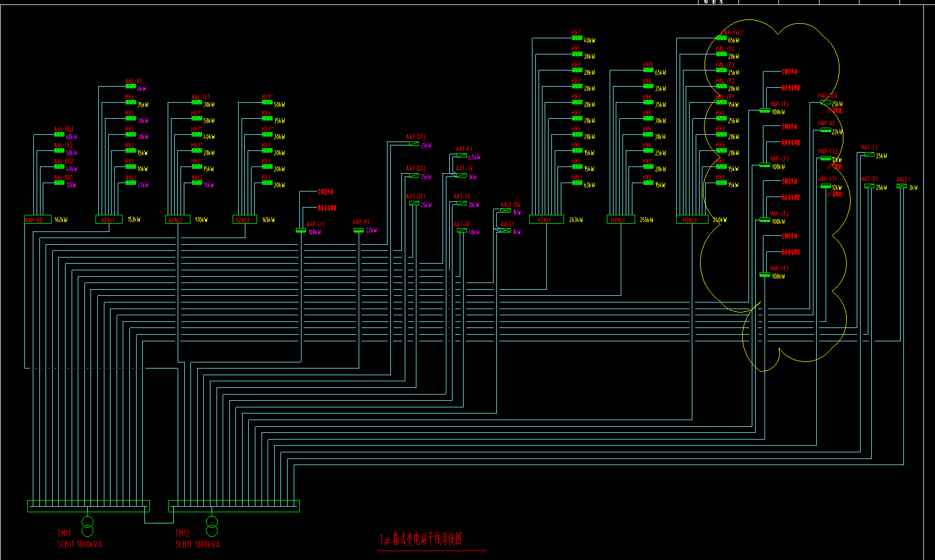This screenshot has height=560, width=935.
Task: Pick the HZAL1 panel box
Action: click(546, 220)
